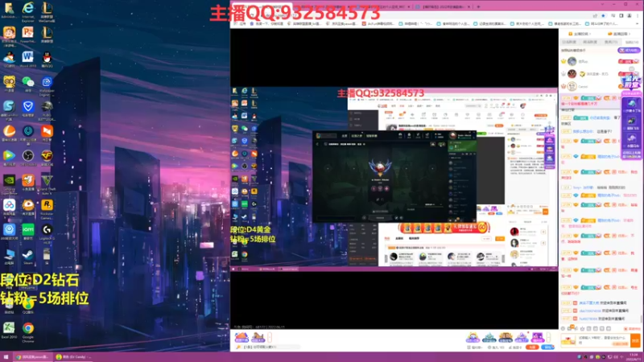644x362 pixels.
Task: Open the Baidu Netdisk desktop icon
Action: point(9,208)
